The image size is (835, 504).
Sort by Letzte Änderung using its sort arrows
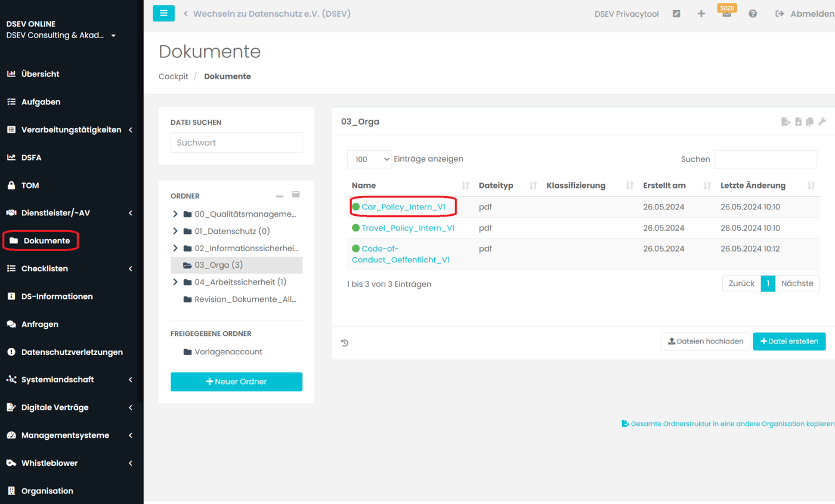tap(811, 185)
